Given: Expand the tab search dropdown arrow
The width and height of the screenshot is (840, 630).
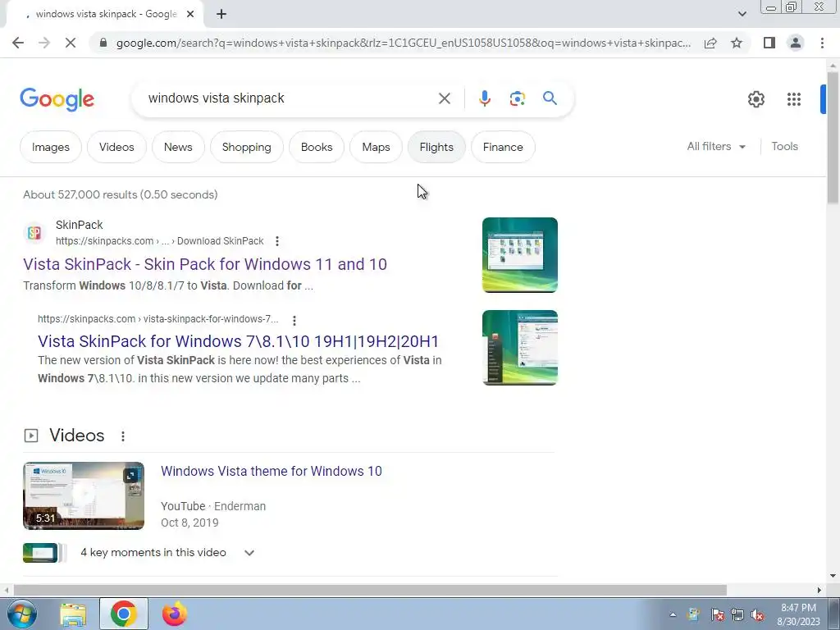Looking at the screenshot, I should click(742, 15).
